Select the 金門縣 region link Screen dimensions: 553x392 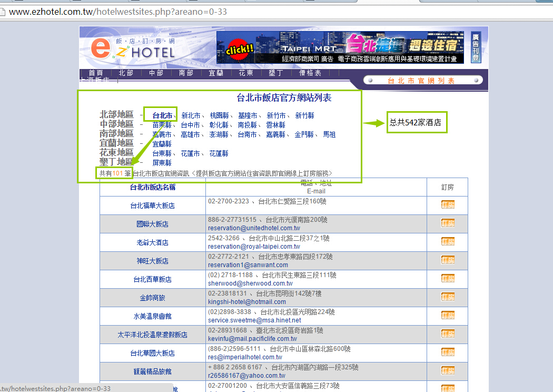tap(304, 134)
